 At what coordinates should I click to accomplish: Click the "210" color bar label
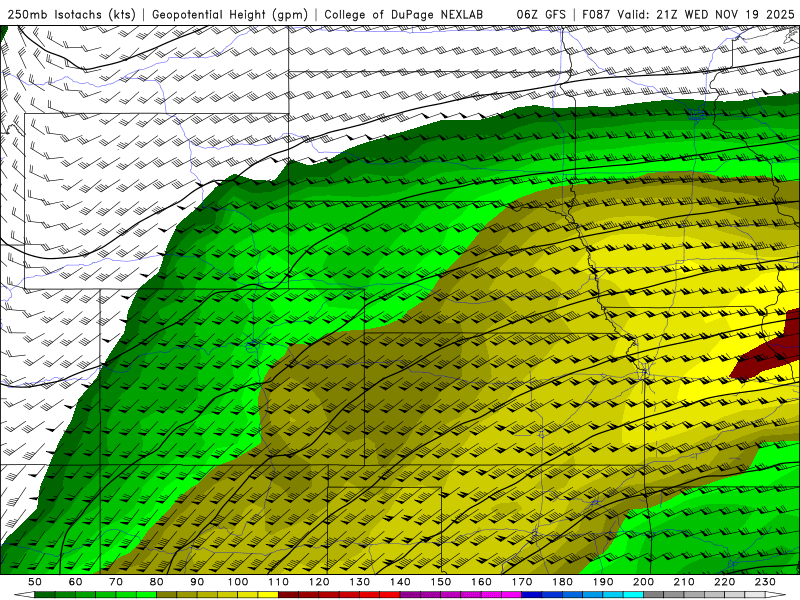click(684, 582)
